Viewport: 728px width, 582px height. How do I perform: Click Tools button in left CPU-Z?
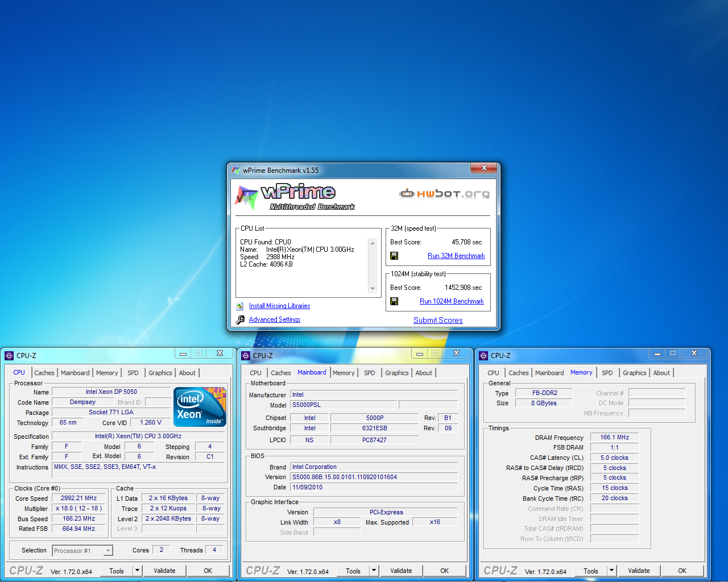117,571
